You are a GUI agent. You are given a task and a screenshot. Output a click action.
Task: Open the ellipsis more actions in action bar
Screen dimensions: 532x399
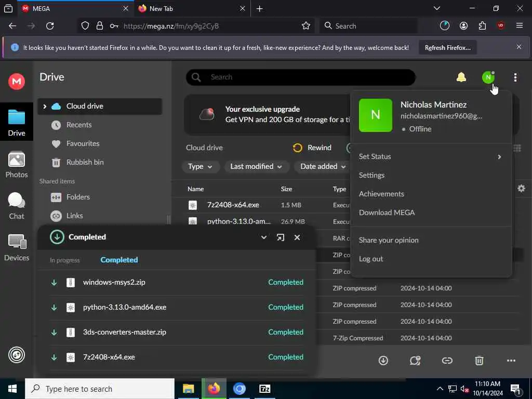(x=511, y=361)
